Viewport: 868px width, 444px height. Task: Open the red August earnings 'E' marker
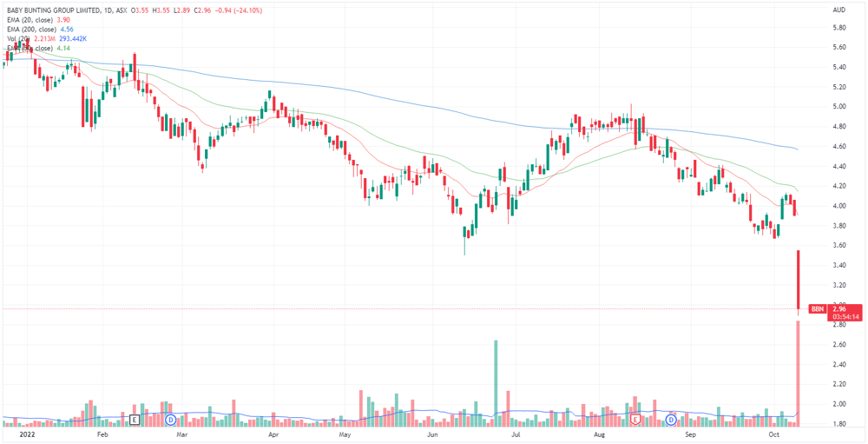[x=635, y=420]
